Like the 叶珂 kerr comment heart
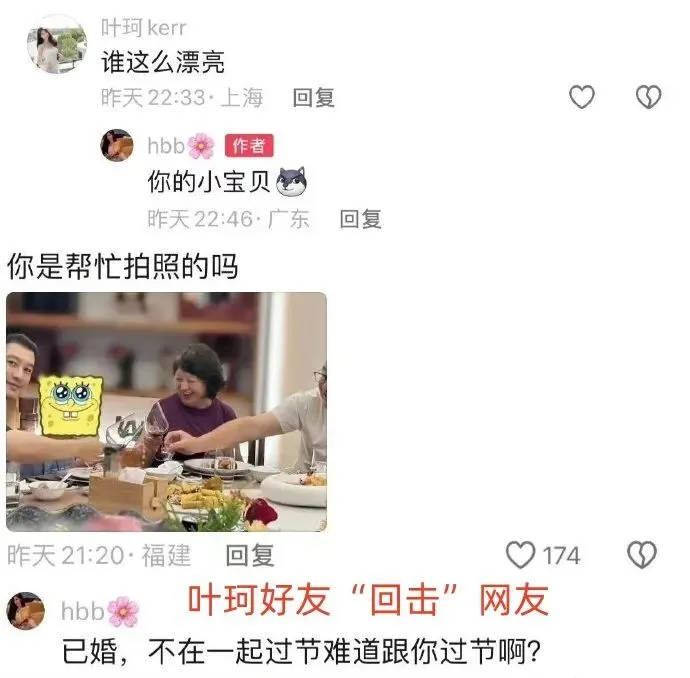The width and height of the screenshot is (690, 678). [x=581, y=97]
